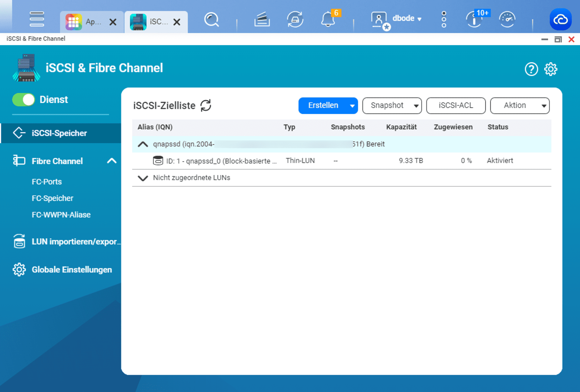Image resolution: width=580 pixels, height=392 pixels.
Task: Open the external devices icon
Action: pyautogui.click(x=295, y=20)
